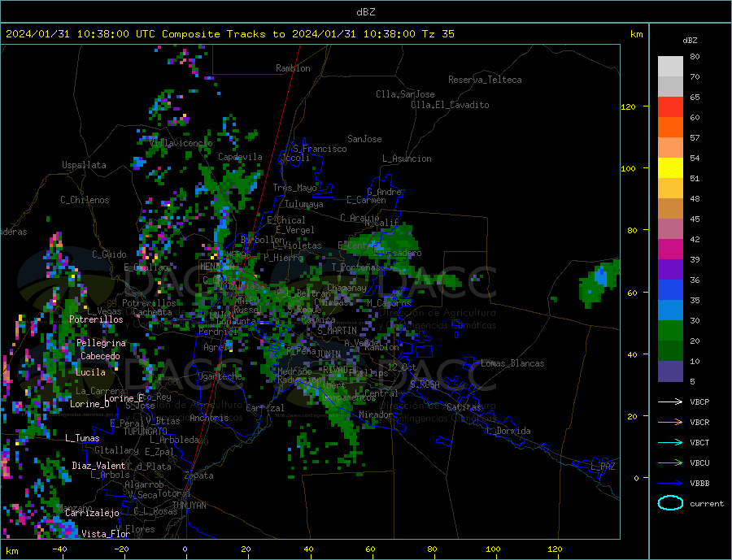The height and width of the screenshot is (560, 732).
Task: Select the lightest gray top band of scale
Action: pos(670,67)
